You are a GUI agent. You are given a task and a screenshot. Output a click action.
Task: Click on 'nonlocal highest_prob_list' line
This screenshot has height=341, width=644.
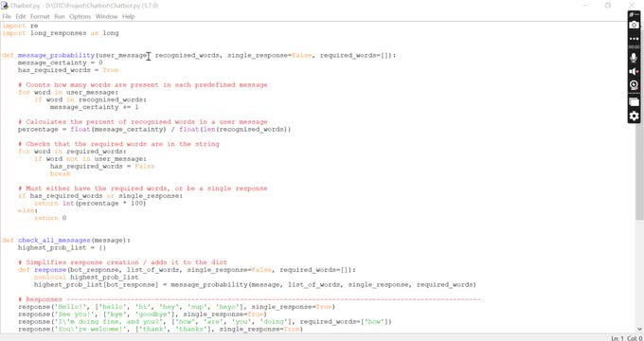tap(86, 277)
